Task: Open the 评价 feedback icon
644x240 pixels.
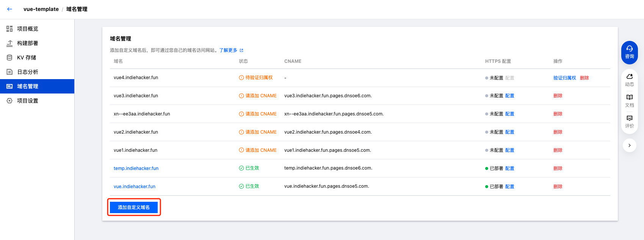Action: (x=629, y=122)
